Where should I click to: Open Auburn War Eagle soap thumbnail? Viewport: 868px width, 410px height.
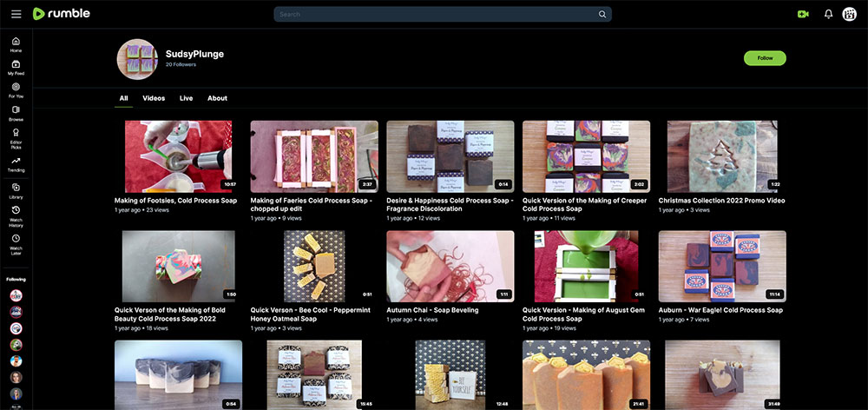[722, 267]
